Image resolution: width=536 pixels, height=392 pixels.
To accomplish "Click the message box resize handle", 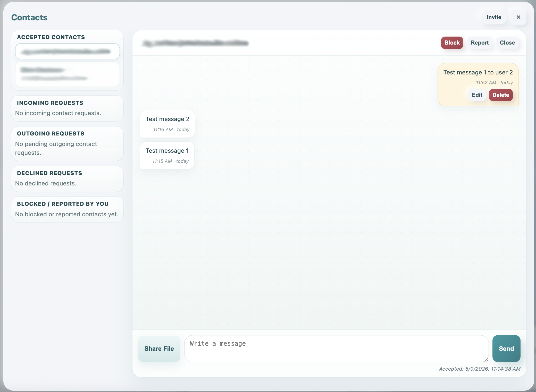I will coord(486,359).
